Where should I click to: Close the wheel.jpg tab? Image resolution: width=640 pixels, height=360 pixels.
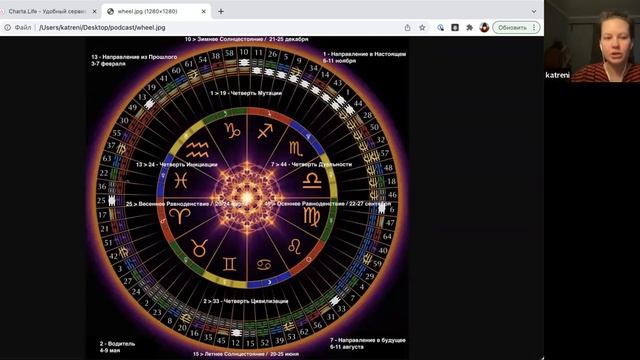(x=204, y=11)
